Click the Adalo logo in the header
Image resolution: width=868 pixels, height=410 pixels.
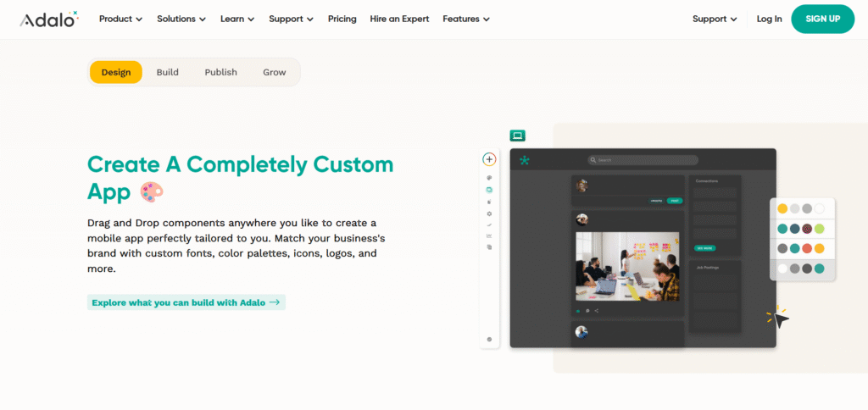[48, 19]
